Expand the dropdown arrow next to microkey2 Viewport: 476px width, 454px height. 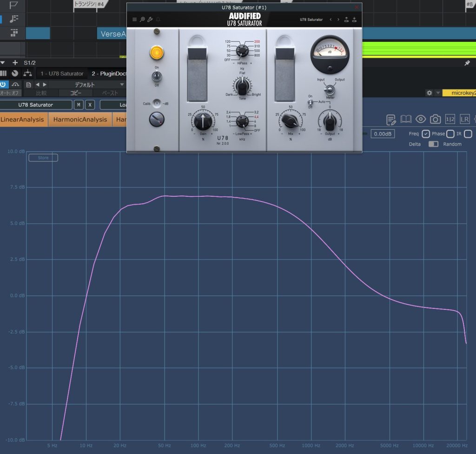tap(438, 93)
